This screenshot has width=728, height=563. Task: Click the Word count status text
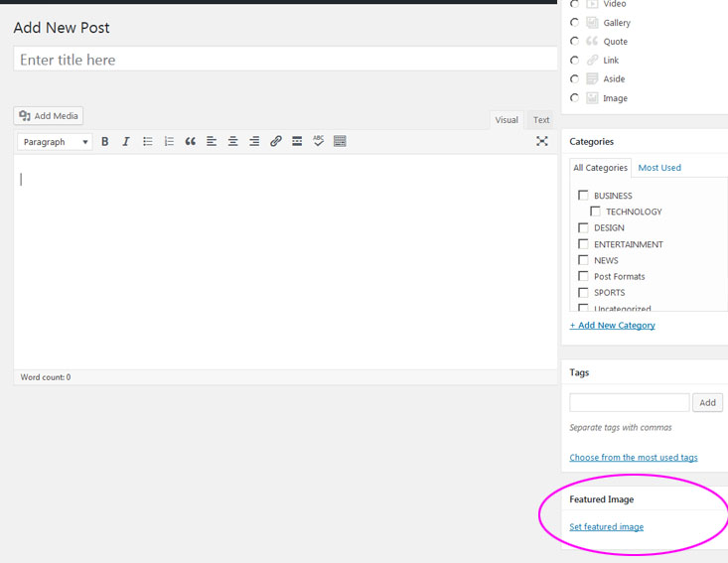46,377
